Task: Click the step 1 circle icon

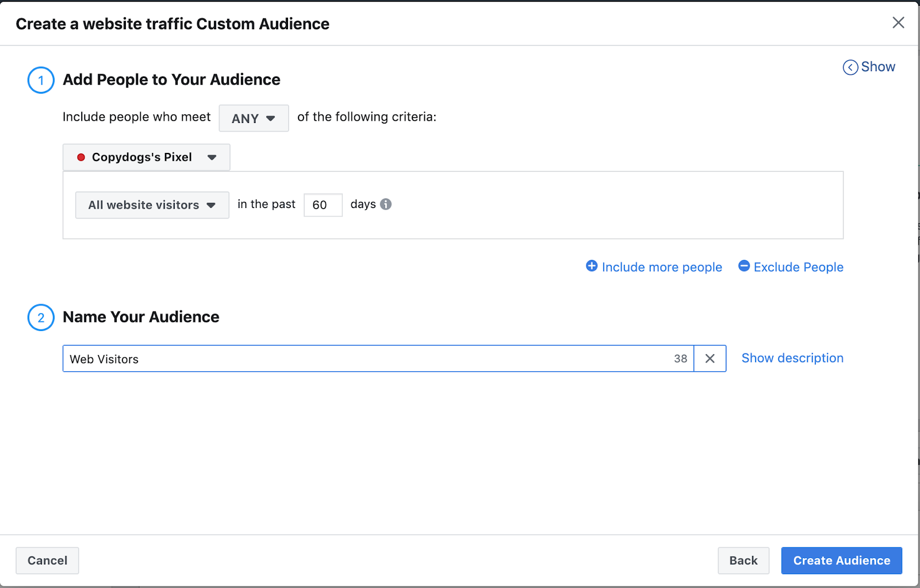Action: pos(41,80)
